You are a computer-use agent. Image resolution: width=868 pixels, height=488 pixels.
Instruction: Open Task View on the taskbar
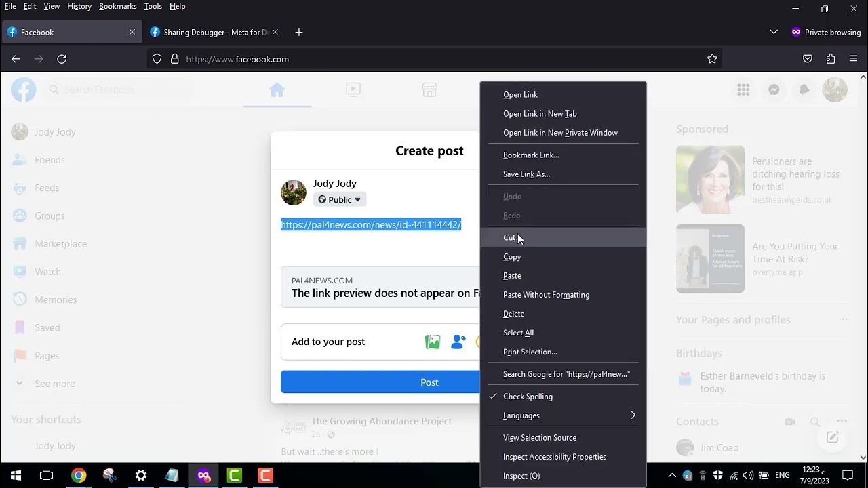pyautogui.click(x=47, y=475)
